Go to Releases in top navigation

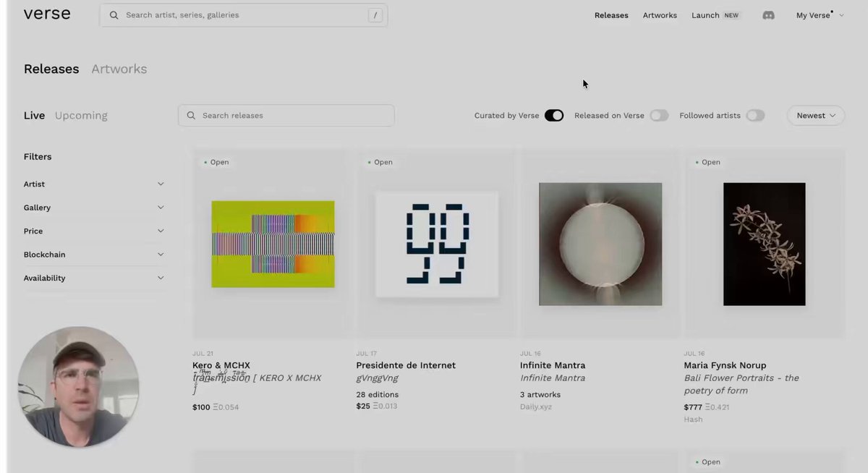611,15
